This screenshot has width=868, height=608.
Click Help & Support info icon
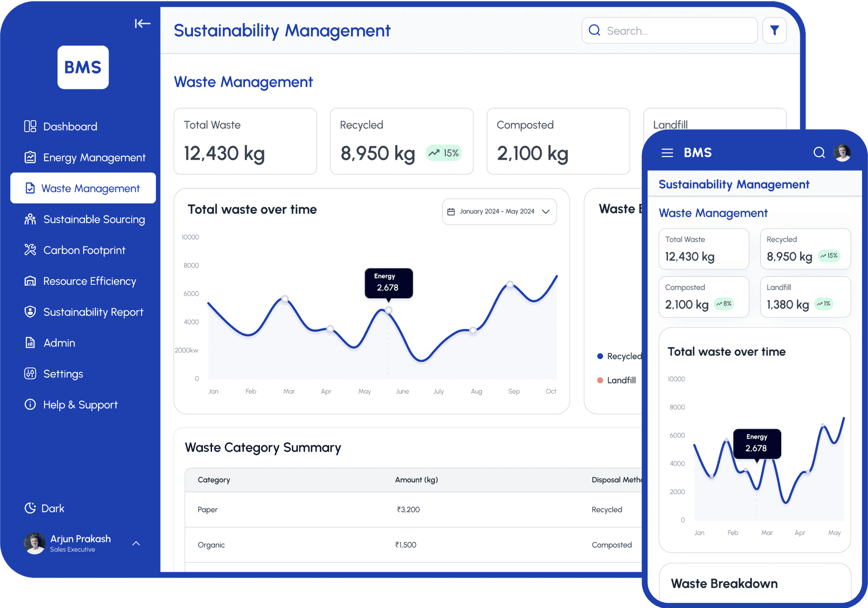pyautogui.click(x=30, y=404)
